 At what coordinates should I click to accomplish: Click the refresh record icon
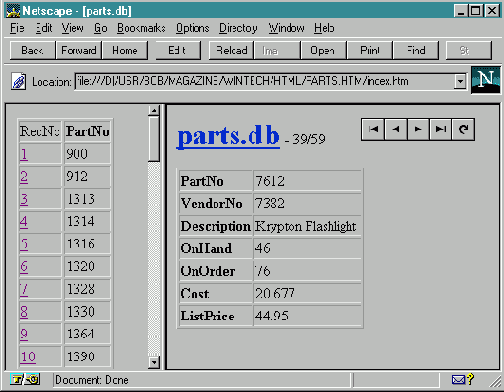pos(463,129)
